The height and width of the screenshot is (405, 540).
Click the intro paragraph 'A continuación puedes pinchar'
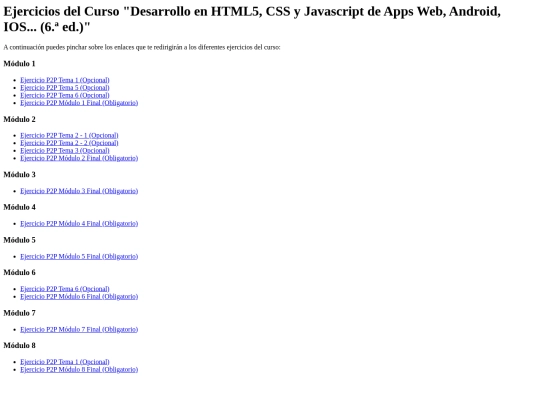coord(142,47)
